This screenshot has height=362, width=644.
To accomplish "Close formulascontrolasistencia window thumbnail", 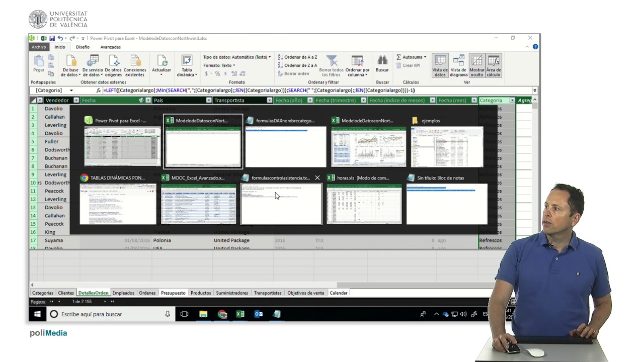I will [x=317, y=178].
